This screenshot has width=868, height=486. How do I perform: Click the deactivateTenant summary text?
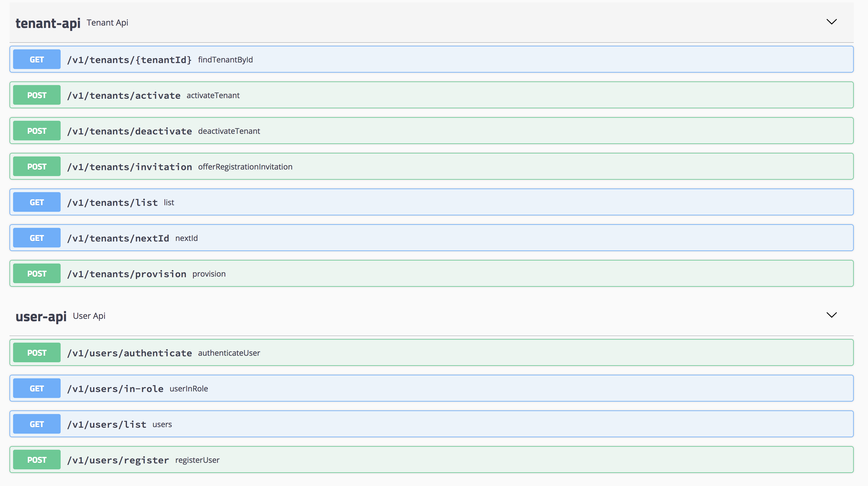229,131
